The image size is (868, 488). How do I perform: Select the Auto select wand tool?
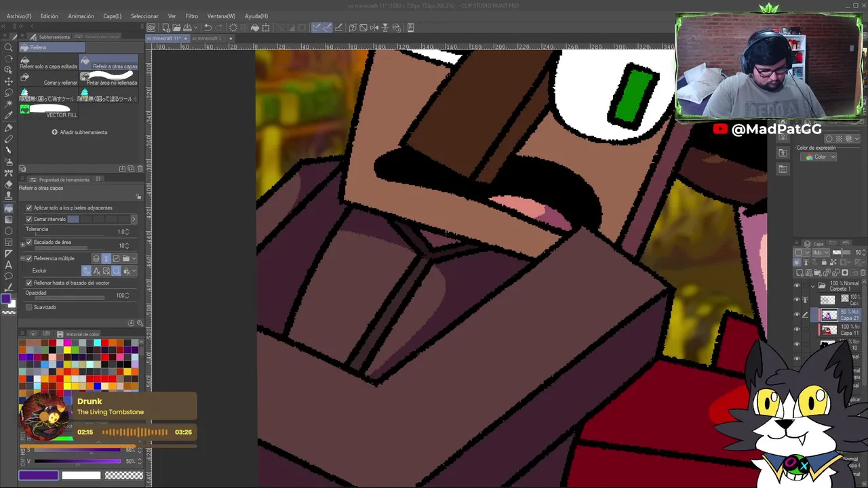(9, 104)
